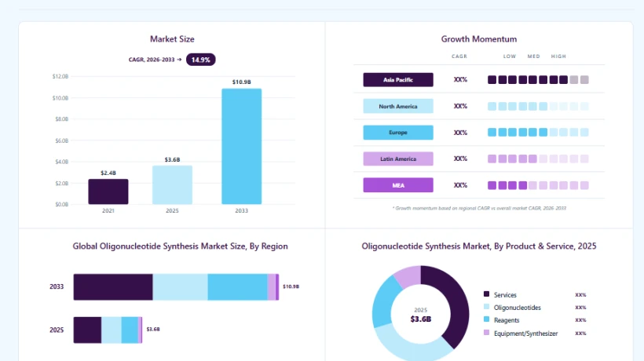Image resolution: width=644 pixels, height=361 pixels.
Task: Click the Equipment/Synthesizer legend color swatch
Action: 486,332
